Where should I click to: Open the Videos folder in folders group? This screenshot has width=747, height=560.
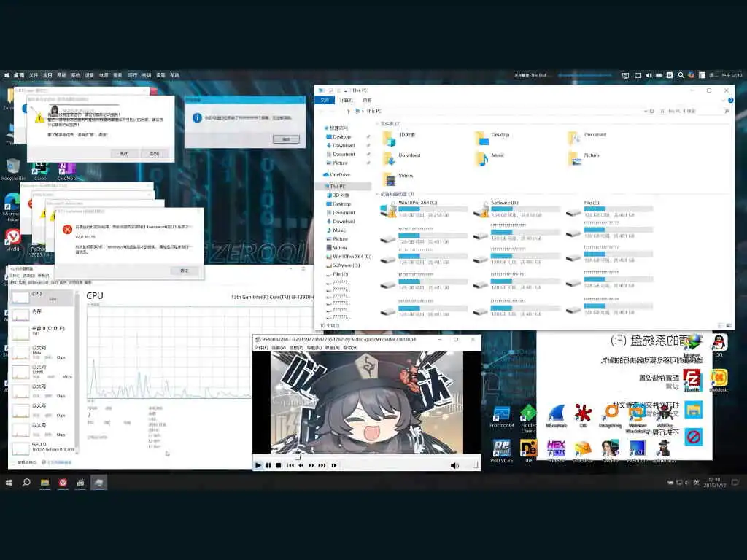pyautogui.click(x=398, y=178)
